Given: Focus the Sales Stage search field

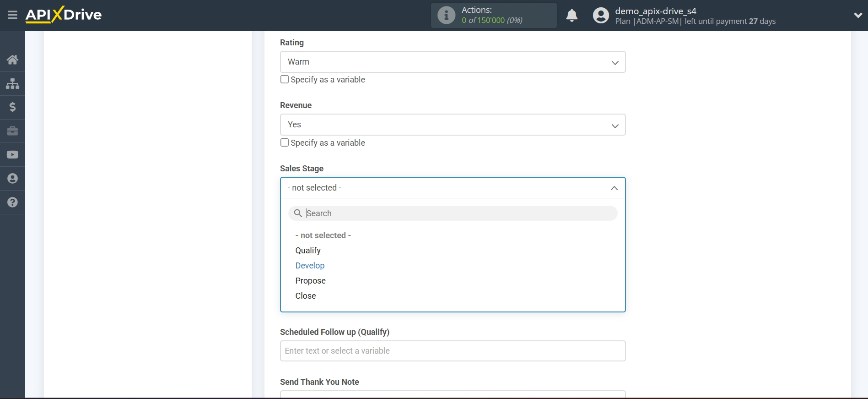Looking at the screenshot, I should (453, 213).
